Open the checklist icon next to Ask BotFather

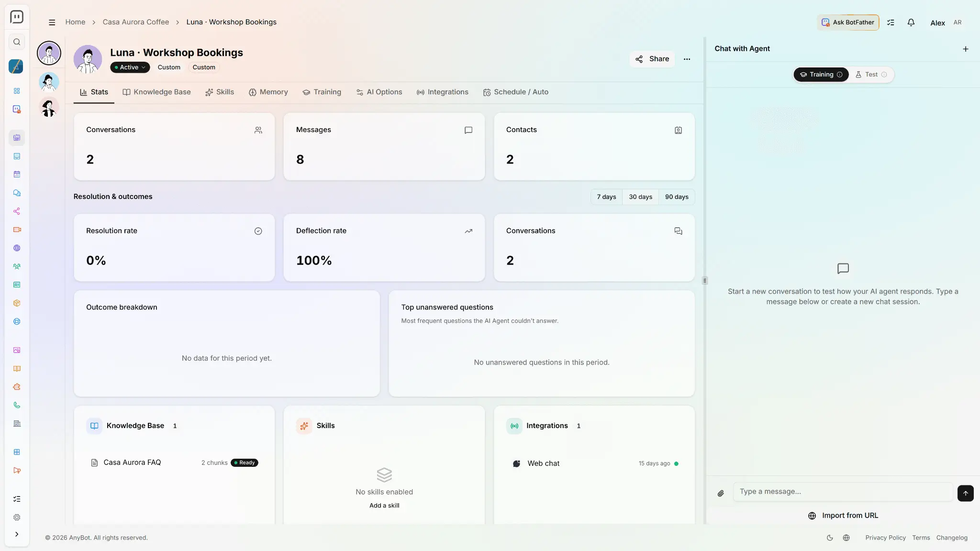pos(891,22)
